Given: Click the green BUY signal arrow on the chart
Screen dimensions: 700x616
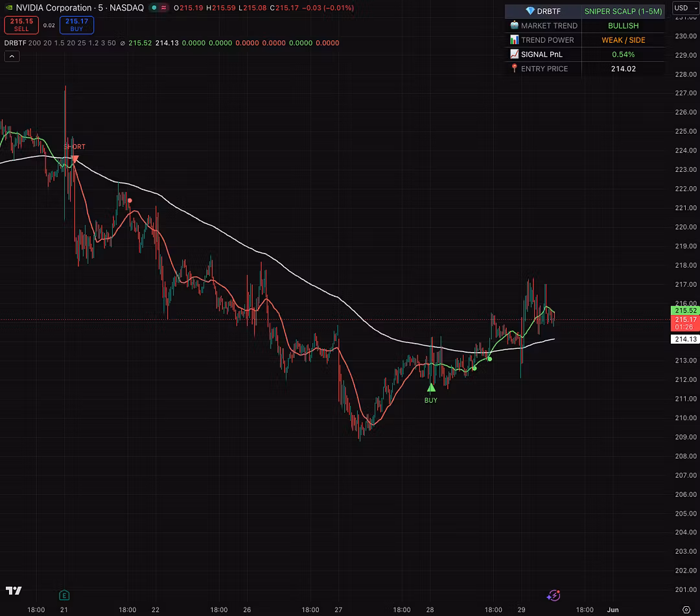Looking at the screenshot, I should (431, 388).
